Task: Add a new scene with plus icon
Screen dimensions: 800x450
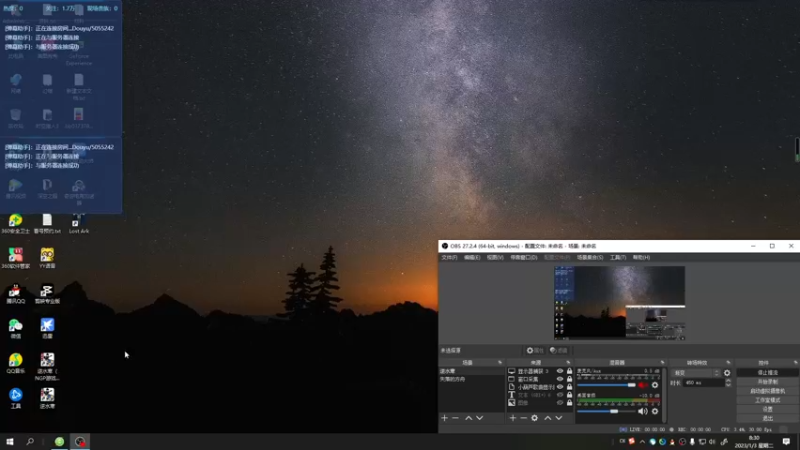Action: [x=444, y=418]
